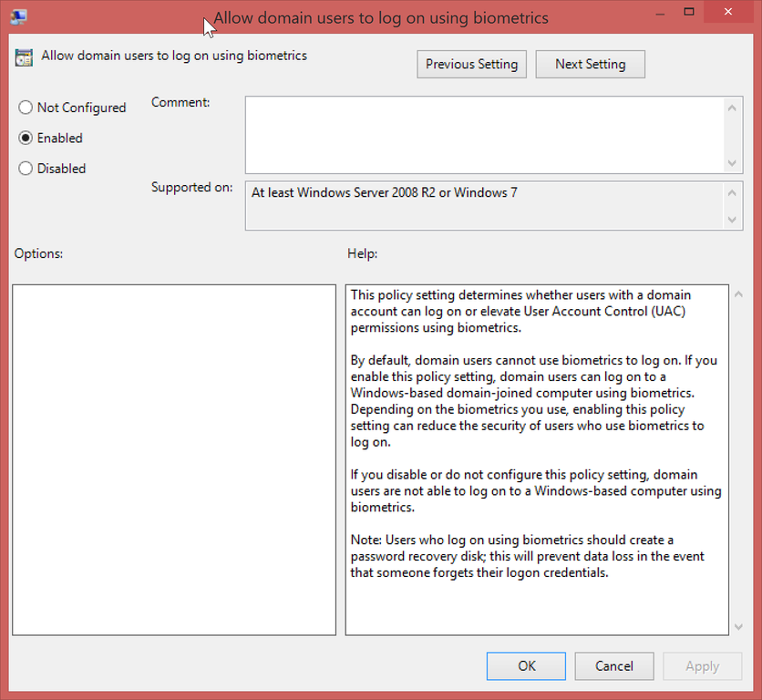Click the Help scrollbar track
The height and width of the screenshot is (700, 762).
(x=737, y=456)
